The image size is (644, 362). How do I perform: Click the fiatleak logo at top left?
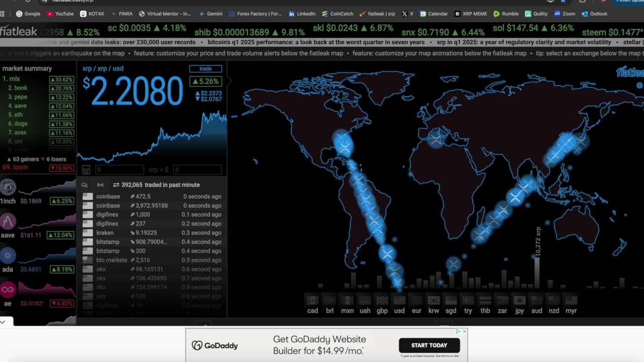tap(19, 31)
